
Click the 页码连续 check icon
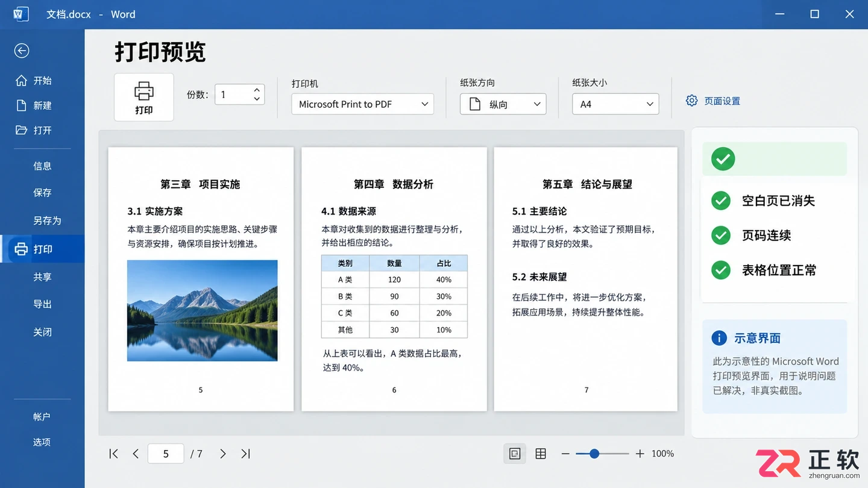(x=721, y=236)
